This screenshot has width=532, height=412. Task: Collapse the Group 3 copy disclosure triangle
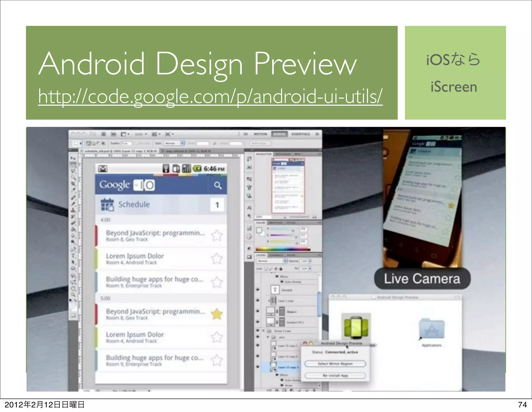click(x=263, y=330)
